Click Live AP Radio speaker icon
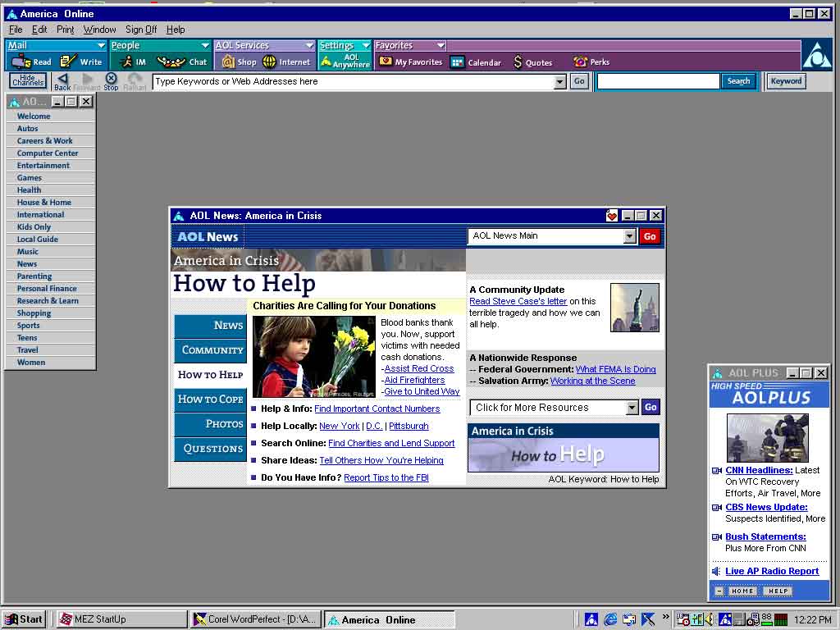 pyautogui.click(x=715, y=571)
